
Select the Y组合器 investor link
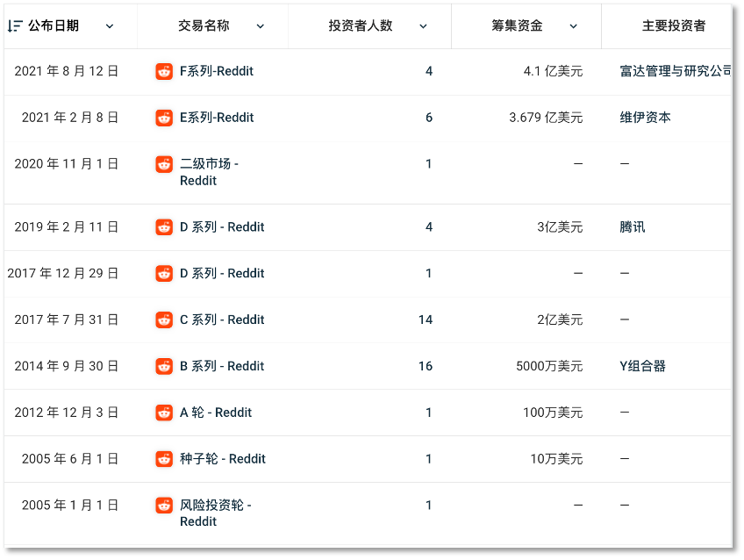(642, 367)
